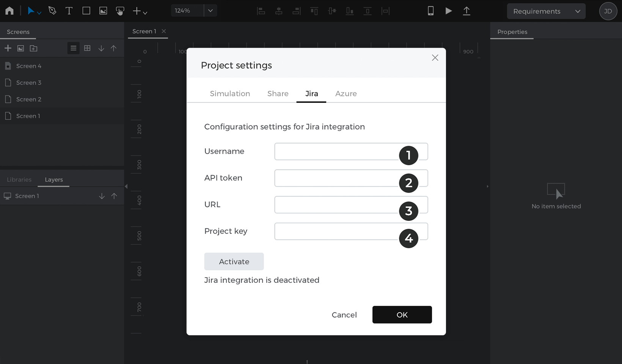Screen dimensions: 622x364
Task: Focus the API token input field
Action: coord(351,178)
